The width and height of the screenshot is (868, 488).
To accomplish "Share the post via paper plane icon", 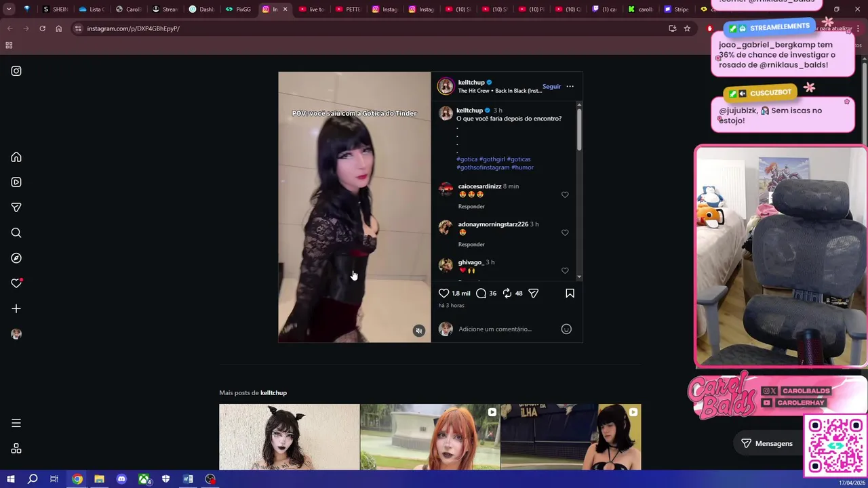I will pos(533,293).
